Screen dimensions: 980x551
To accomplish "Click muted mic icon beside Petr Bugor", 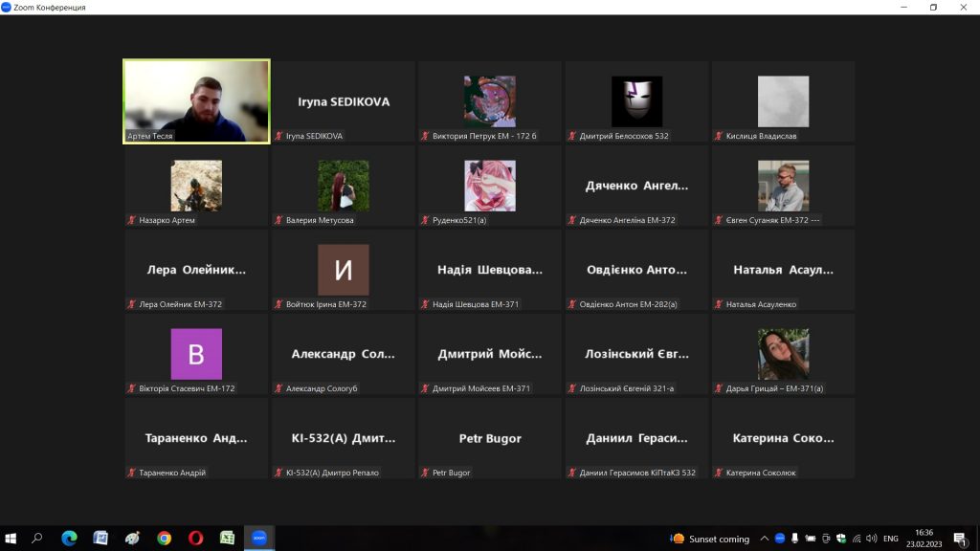I will pyautogui.click(x=426, y=474).
